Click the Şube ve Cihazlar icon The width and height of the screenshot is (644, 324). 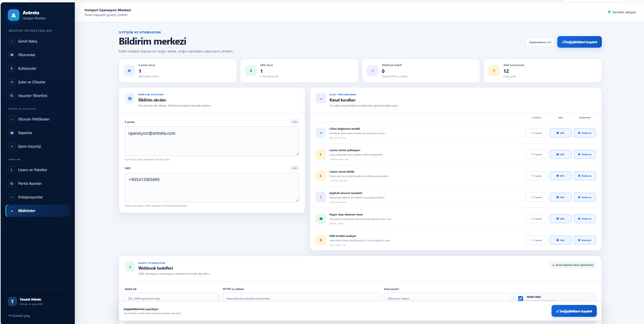[x=12, y=82]
